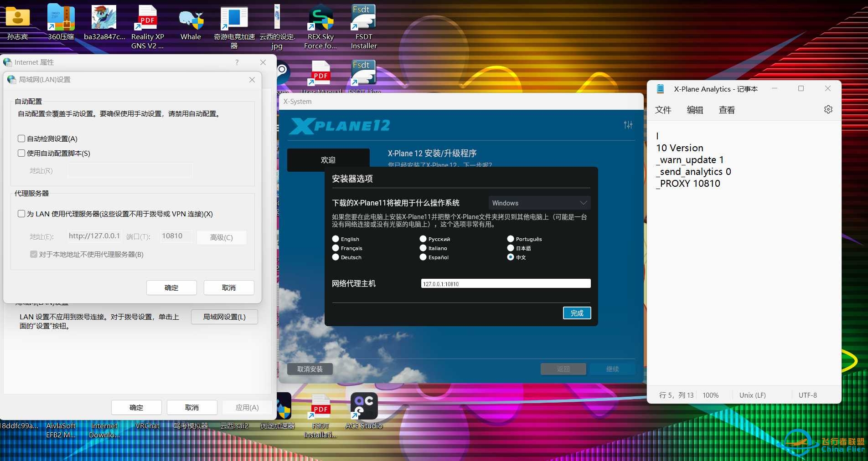This screenshot has width=868, height=461.
Task: Open the User Manual PDF desktop icon
Action: pos(321,77)
